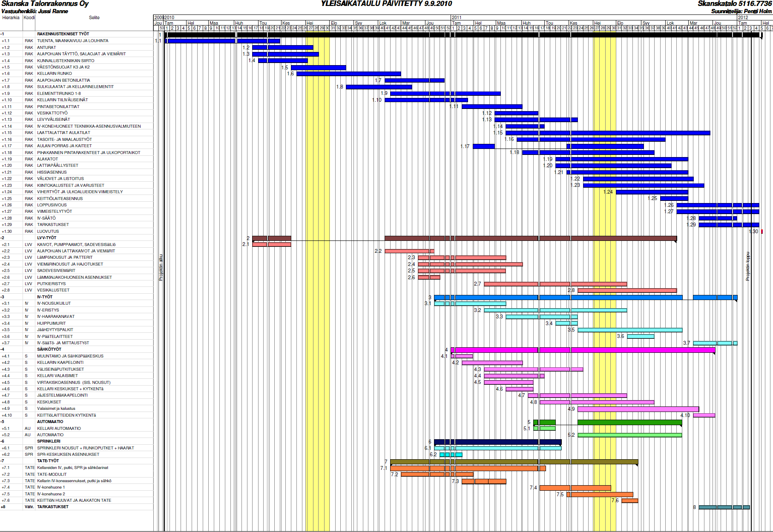
Task: Select the light green bar labeled 5.2
Action: point(630,435)
